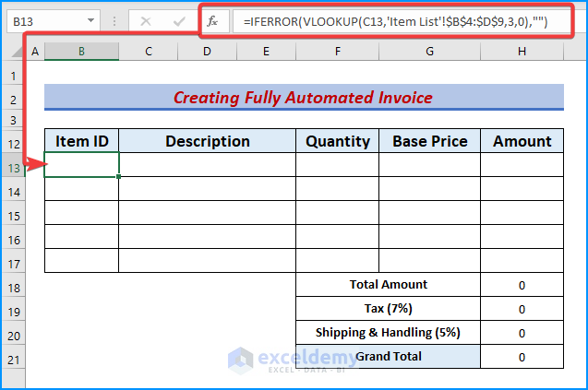Select column F header
588x390 pixels.
point(338,52)
